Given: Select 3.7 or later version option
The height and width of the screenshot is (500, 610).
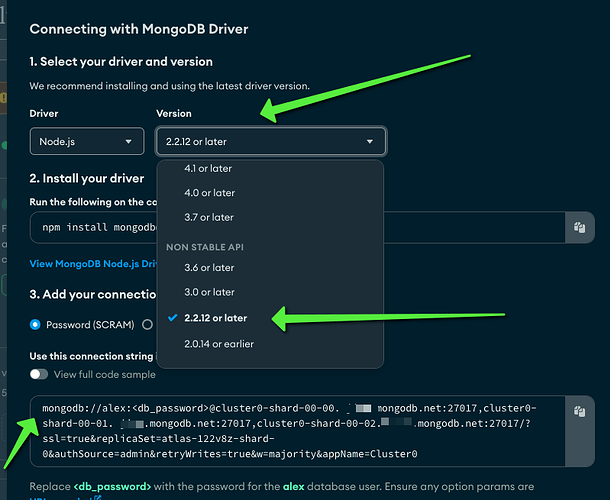Looking at the screenshot, I should point(210,217).
